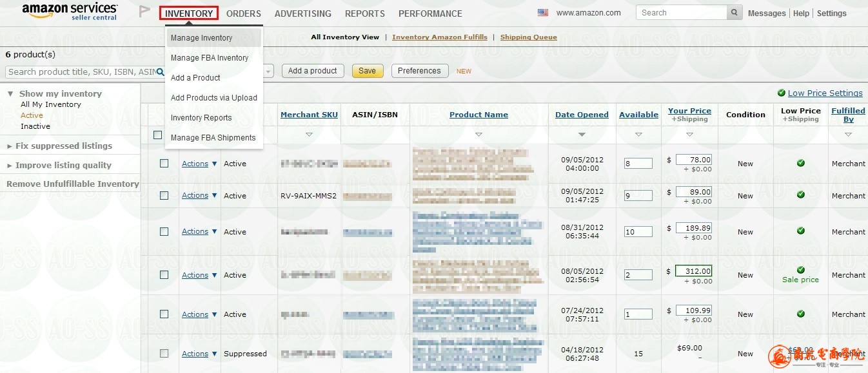This screenshot has width=868, height=373.
Task: Click the US flag marketplace icon
Action: [543, 13]
